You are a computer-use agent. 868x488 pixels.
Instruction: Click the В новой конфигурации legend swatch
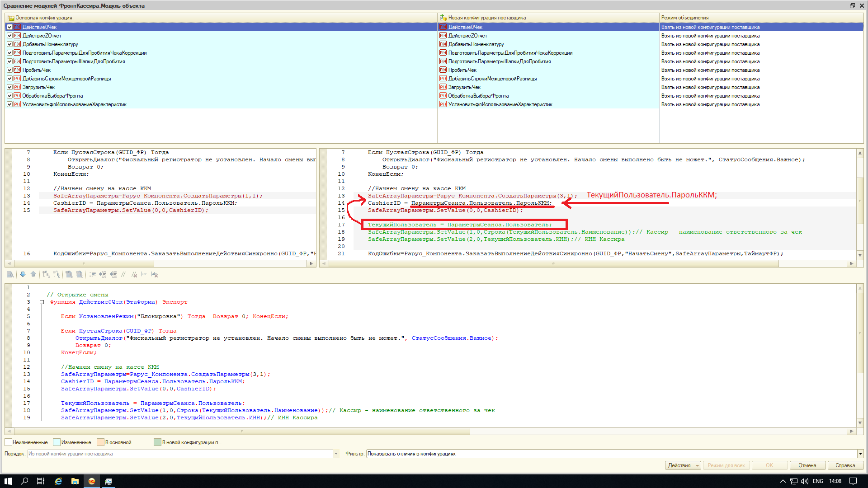pos(157,442)
